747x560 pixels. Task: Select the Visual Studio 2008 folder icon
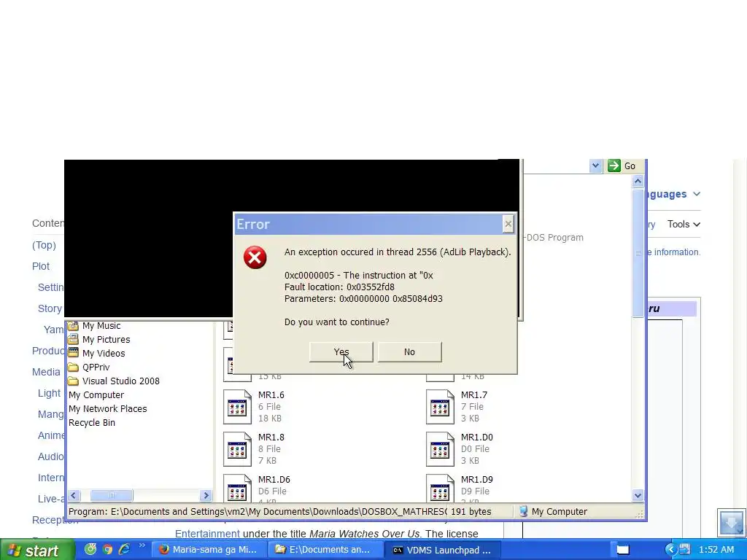73,381
